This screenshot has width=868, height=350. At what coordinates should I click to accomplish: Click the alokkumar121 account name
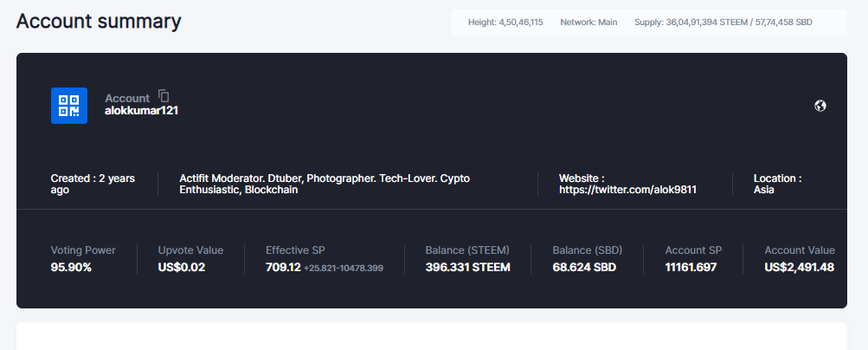point(141,111)
